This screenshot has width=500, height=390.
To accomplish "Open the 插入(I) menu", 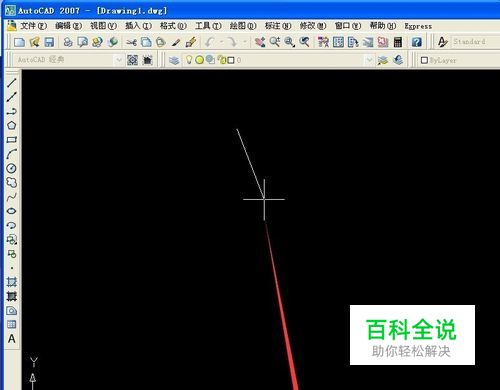I will (138, 26).
